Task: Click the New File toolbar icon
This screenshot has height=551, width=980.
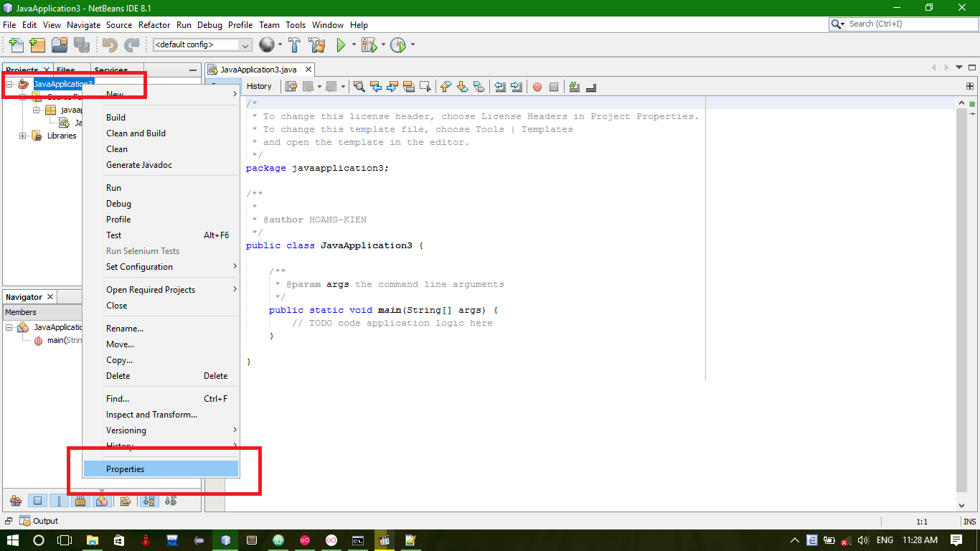Action: pos(16,45)
